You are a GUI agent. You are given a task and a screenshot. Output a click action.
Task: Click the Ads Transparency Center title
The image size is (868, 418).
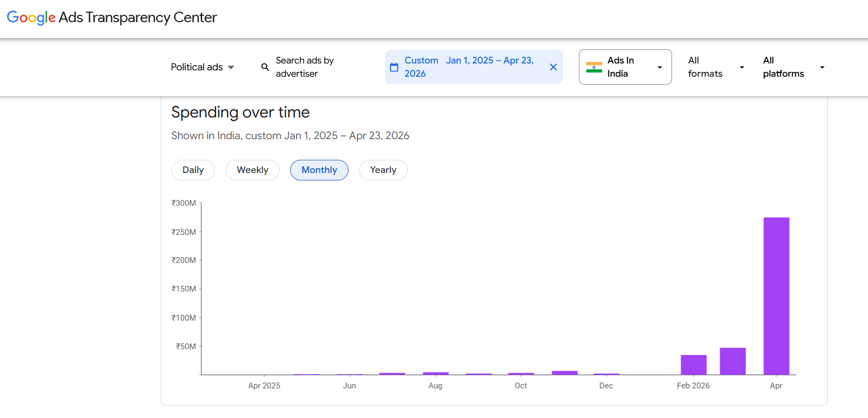[138, 17]
